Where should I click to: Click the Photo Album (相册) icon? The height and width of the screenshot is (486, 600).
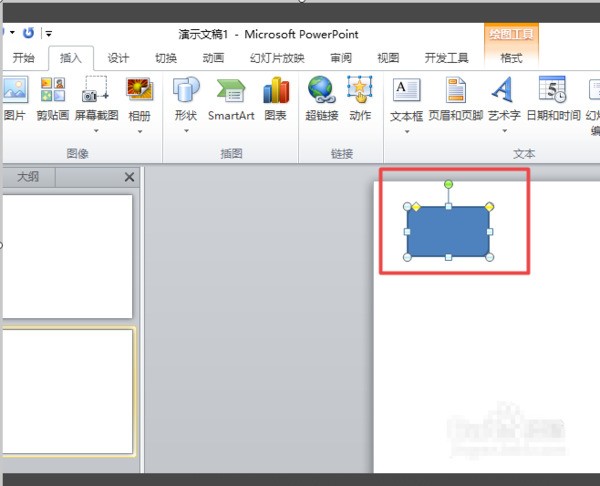(140, 92)
